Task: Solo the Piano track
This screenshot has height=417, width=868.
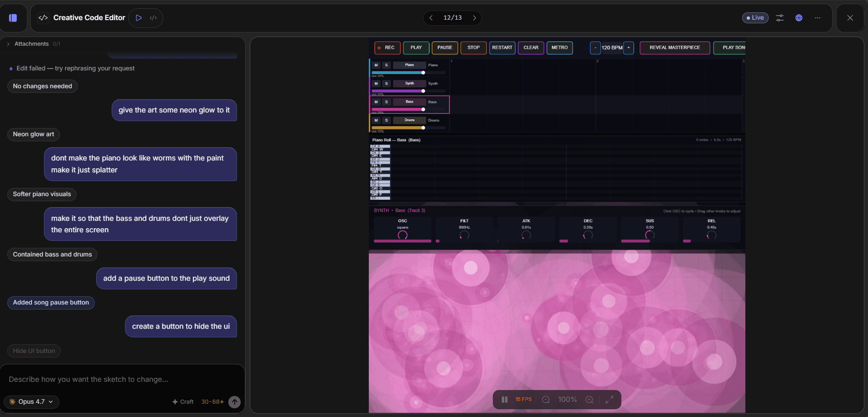Action: (387, 65)
